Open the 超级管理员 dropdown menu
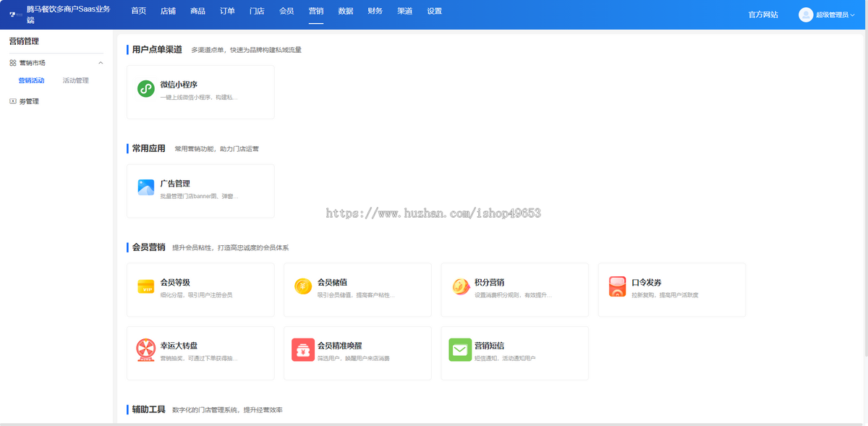 833,13
